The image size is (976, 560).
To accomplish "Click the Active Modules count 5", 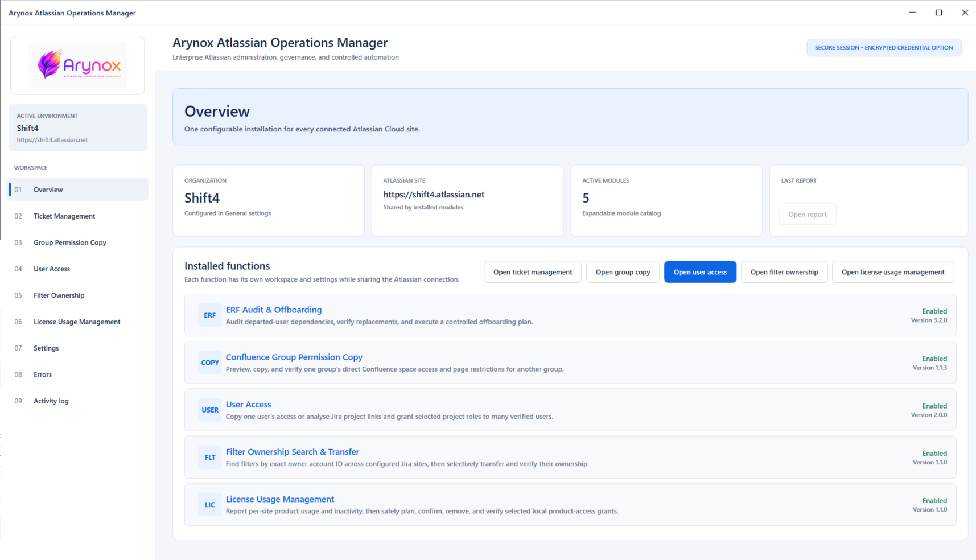I will [x=586, y=198].
